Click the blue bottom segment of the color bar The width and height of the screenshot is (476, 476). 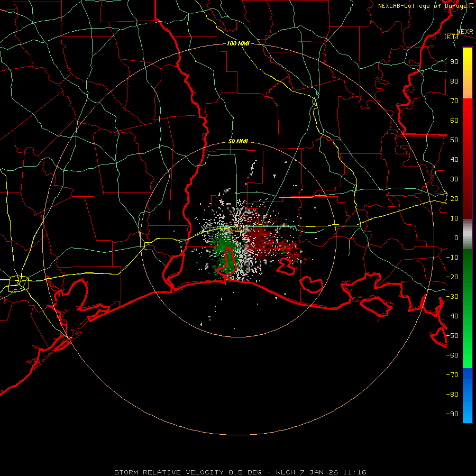point(467,395)
